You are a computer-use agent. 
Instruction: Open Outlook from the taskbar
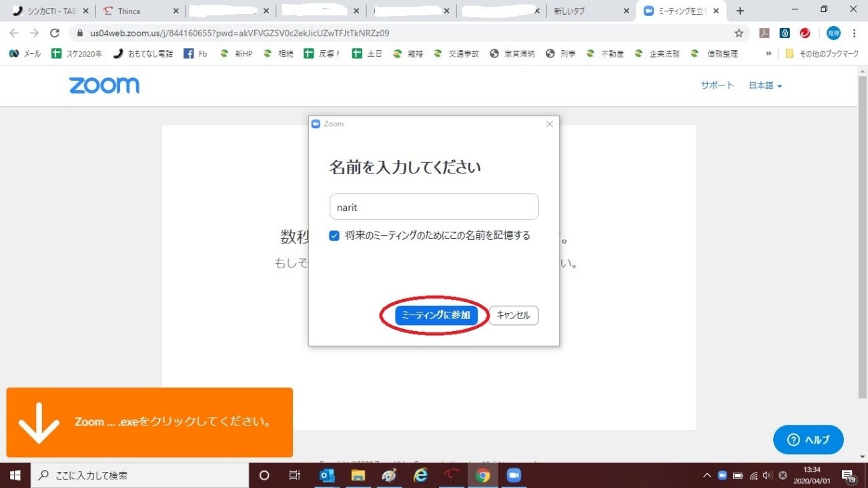coord(327,475)
